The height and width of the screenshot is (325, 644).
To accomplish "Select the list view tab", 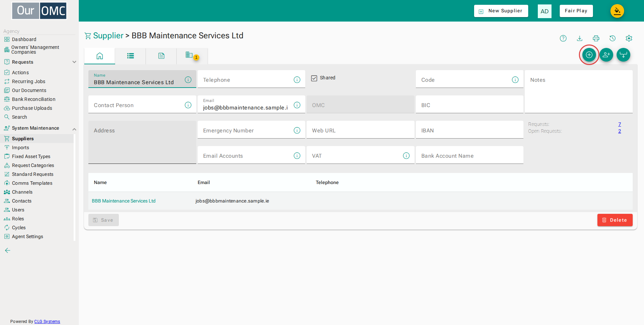I will point(131,56).
